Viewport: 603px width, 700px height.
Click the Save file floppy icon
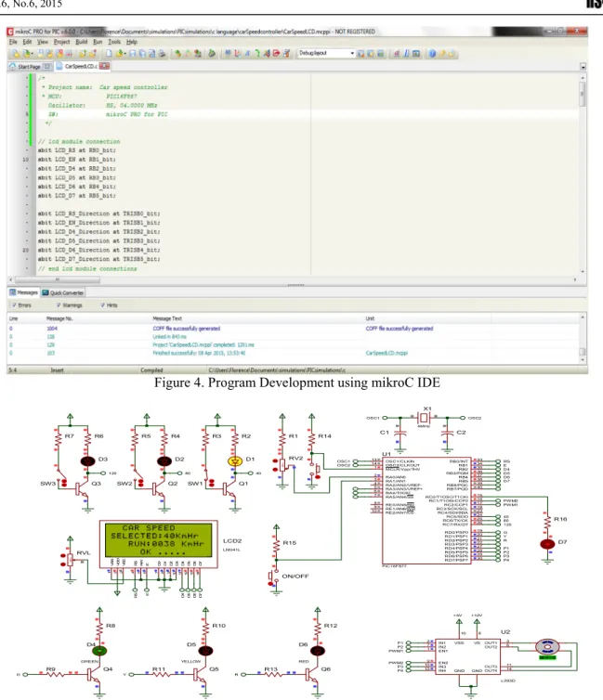pyautogui.click(x=133, y=54)
